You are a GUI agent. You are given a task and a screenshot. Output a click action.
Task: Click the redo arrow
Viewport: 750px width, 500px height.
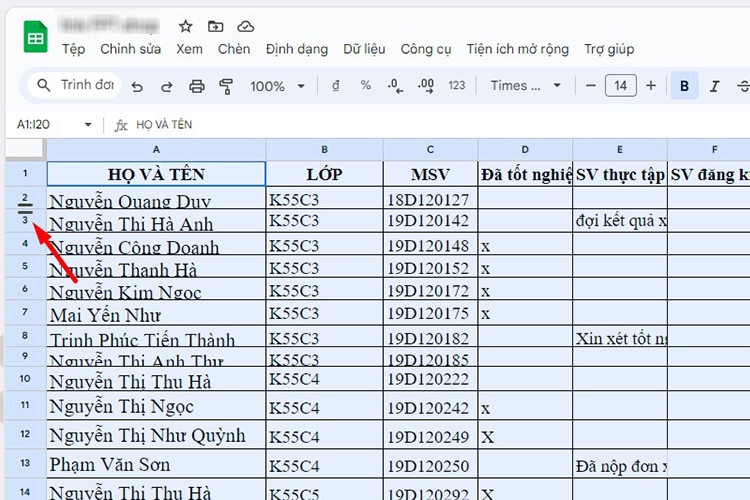[166, 86]
